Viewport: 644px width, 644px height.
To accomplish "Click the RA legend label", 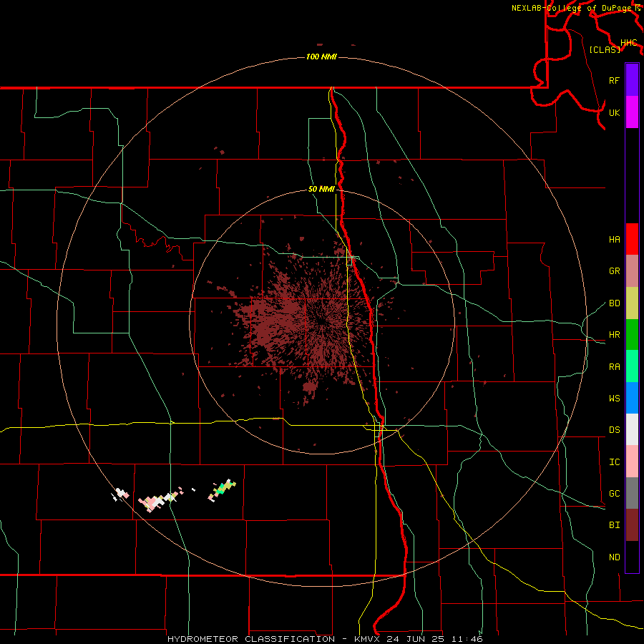I will click(614, 367).
